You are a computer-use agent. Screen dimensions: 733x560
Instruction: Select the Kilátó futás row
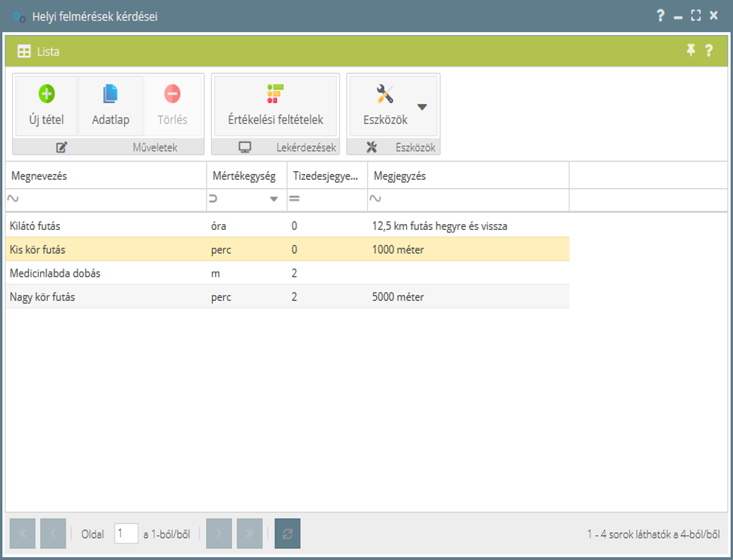pos(105,225)
